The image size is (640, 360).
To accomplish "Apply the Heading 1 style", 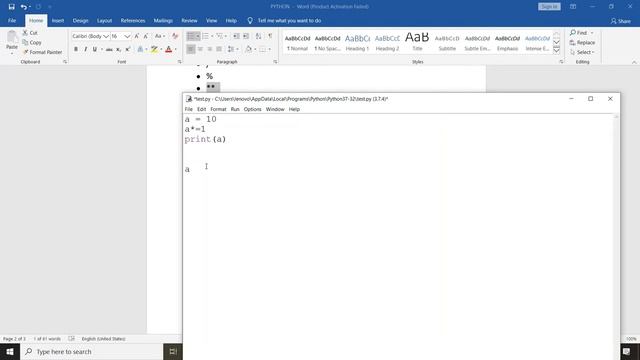I will click(357, 42).
